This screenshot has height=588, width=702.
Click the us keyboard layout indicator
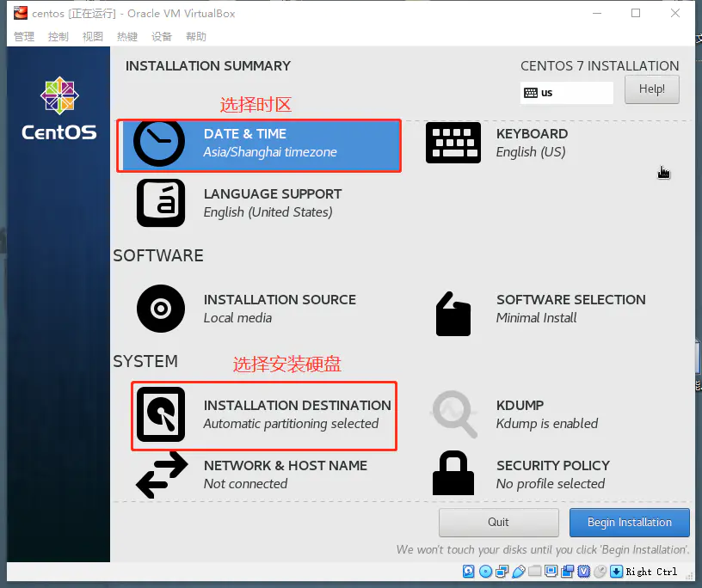point(566,93)
